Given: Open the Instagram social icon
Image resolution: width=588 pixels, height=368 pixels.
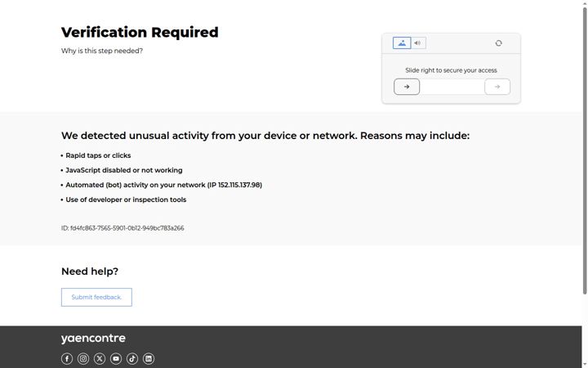Looking at the screenshot, I should point(83,359).
